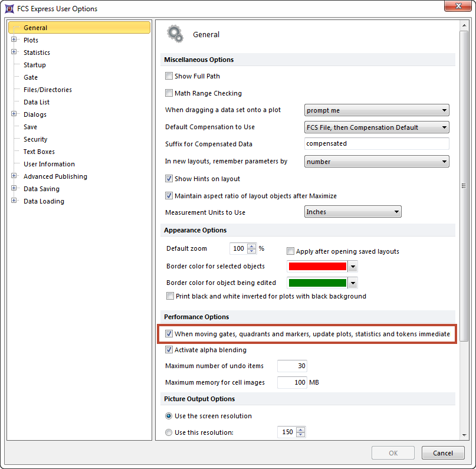This screenshot has width=476, height=469.
Task: Open Measurement Units dropdown showing Inches
Action: coord(353,212)
